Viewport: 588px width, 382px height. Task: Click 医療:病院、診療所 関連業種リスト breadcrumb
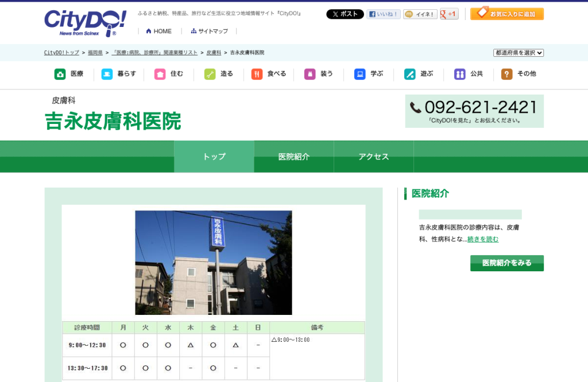[x=154, y=53]
